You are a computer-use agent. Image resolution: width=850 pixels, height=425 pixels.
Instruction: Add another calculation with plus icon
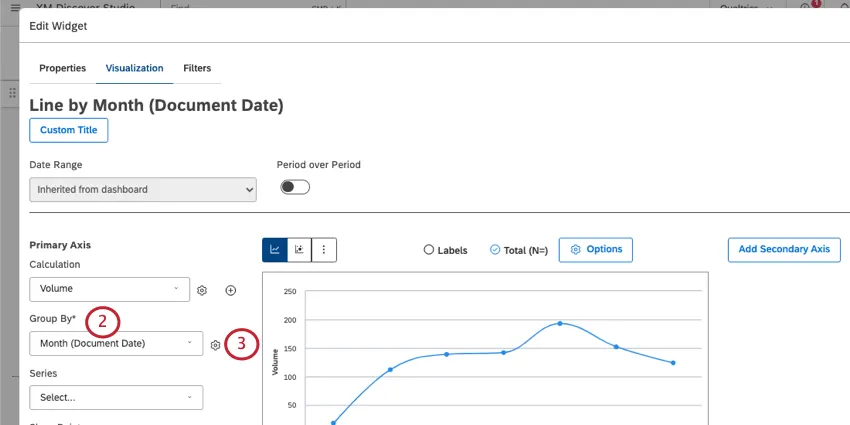pyautogui.click(x=231, y=290)
